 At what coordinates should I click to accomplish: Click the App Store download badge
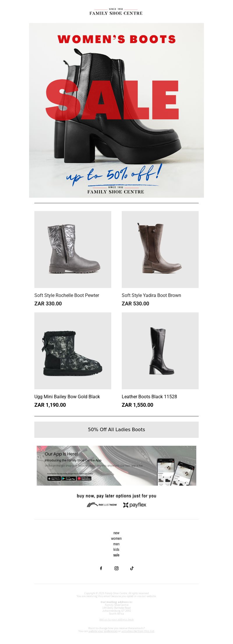54,478
